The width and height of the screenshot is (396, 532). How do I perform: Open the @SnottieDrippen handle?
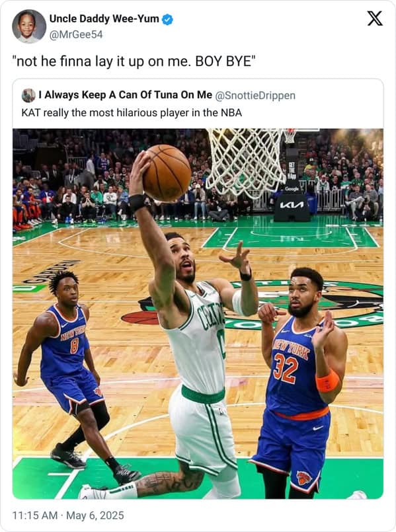(255, 96)
